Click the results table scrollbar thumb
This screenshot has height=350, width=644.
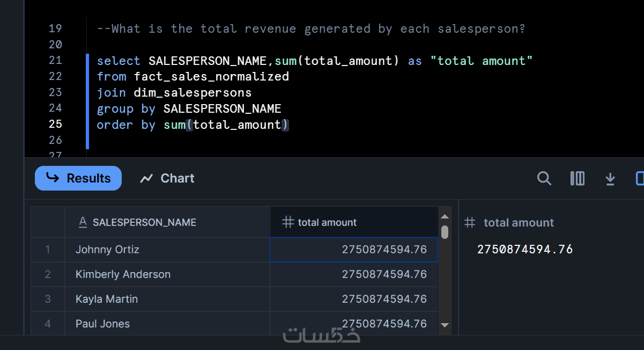click(x=445, y=232)
